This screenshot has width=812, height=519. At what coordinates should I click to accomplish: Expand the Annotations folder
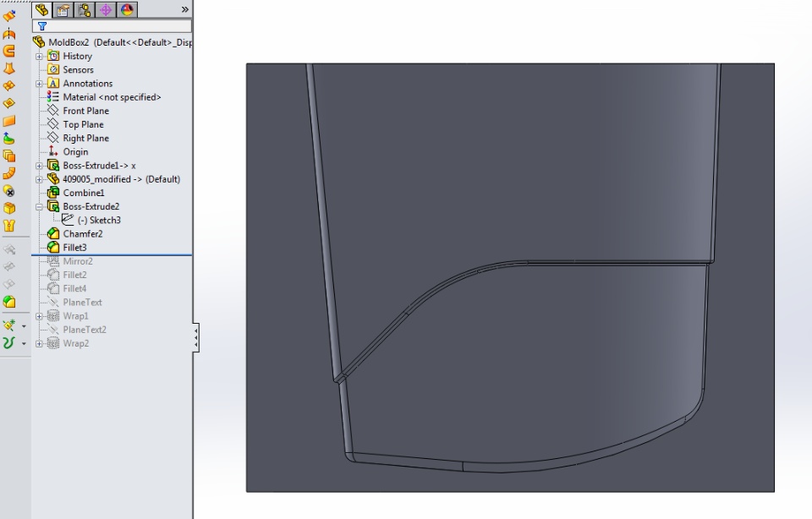pos(40,84)
